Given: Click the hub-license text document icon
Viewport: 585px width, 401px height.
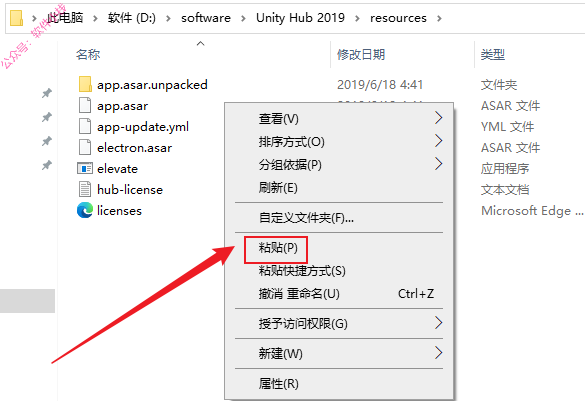Looking at the screenshot, I should click(85, 189).
